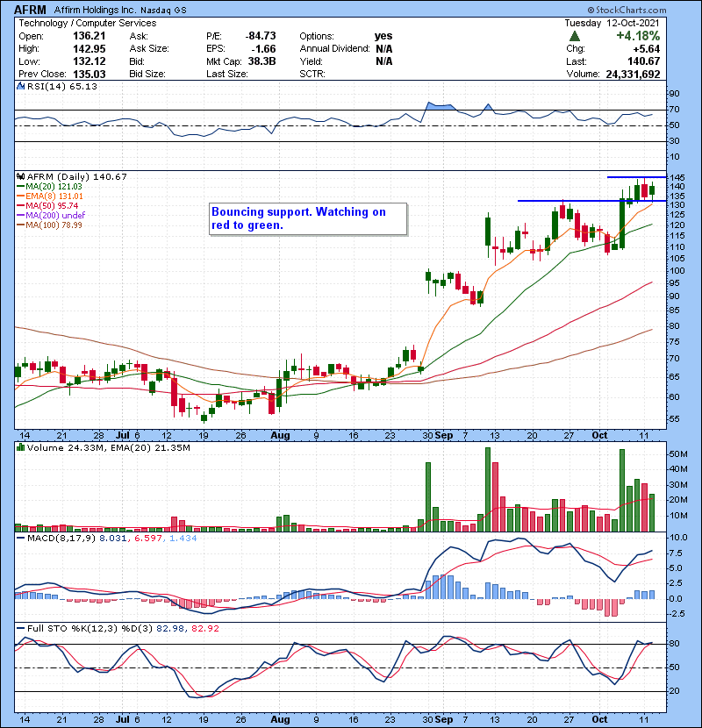This screenshot has width=702, height=728.
Task: Click the Annual Dividend label
Action: [334, 49]
